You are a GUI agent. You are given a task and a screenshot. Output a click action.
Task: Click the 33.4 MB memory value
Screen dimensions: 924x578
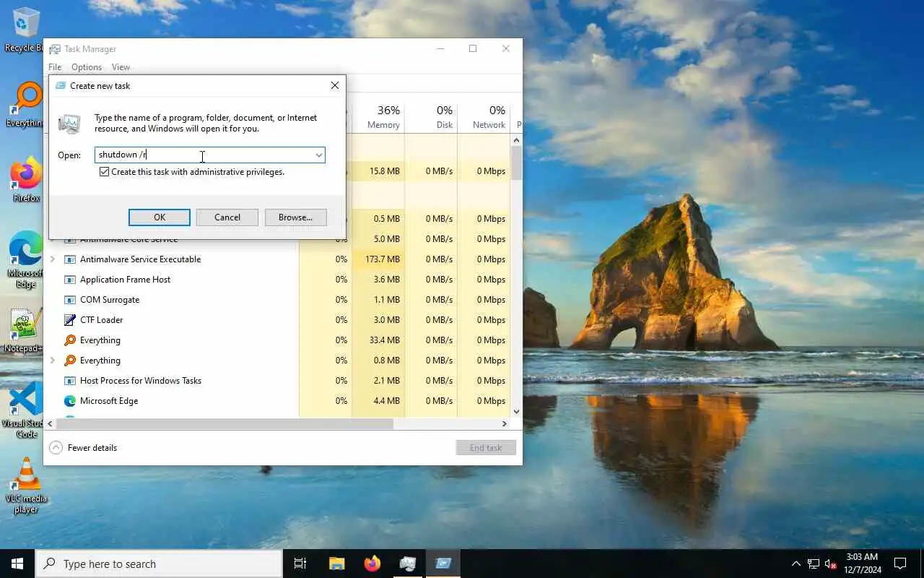click(385, 340)
